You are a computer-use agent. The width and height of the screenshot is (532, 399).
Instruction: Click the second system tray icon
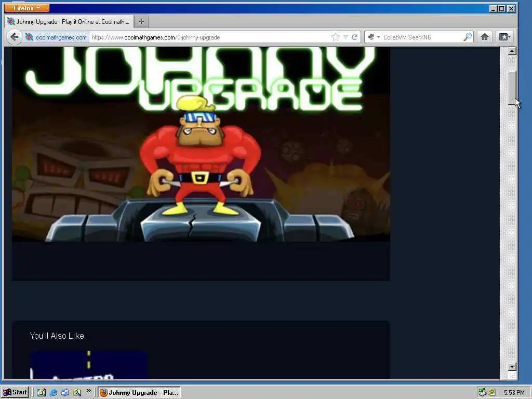pyautogui.click(x=492, y=393)
